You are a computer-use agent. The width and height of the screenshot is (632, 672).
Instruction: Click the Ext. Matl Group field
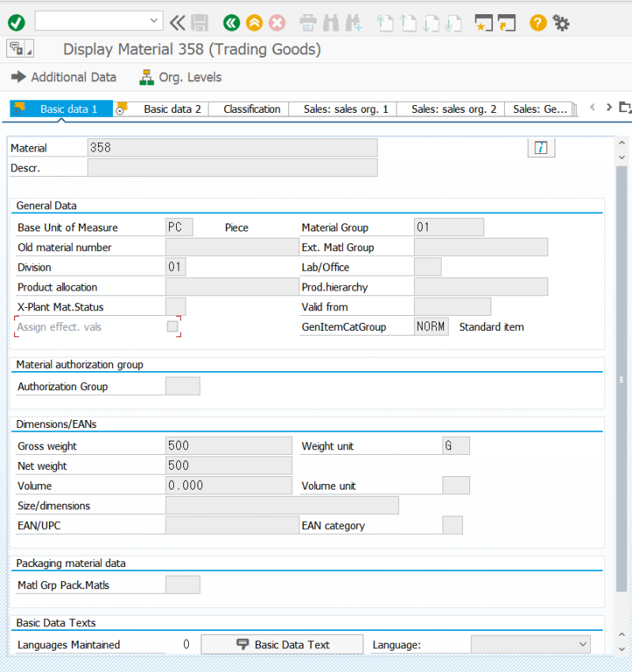click(481, 247)
